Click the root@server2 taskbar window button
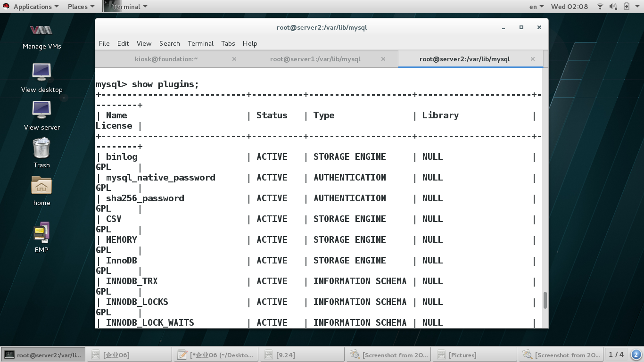 (x=43, y=354)
